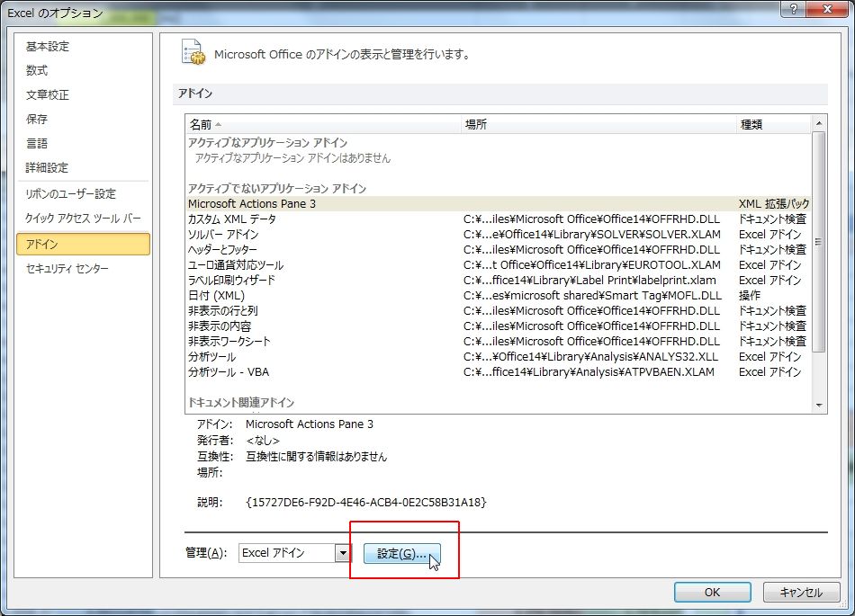
Task: Click the ATPVBAEN.XLAM location cell
Action: point(589,372)
